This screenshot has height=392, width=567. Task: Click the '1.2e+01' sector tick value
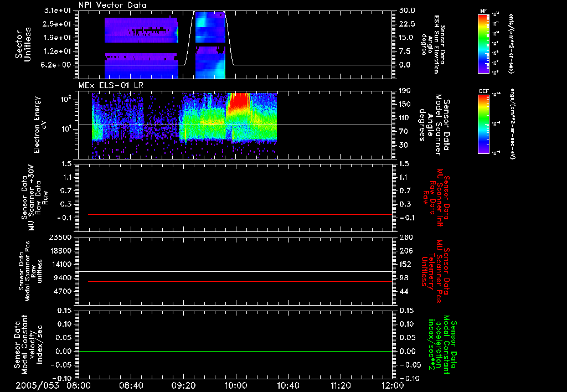pos(58,51)
